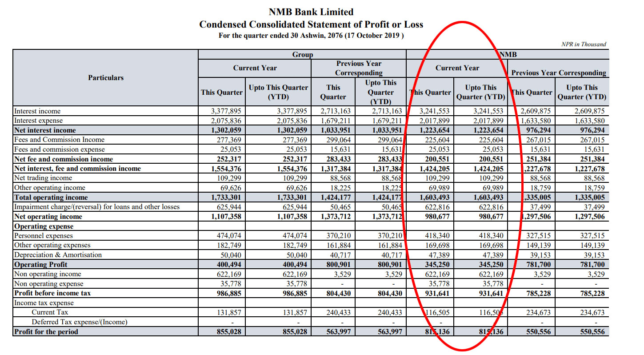Click the 'Operating expense' section label
644x355 pixels.
pyautogui.click(x=44, y=226)
